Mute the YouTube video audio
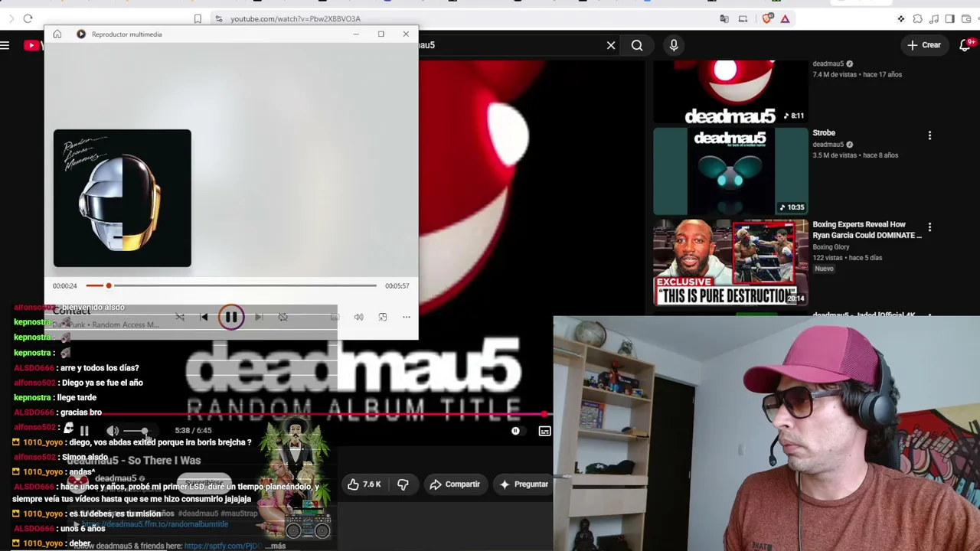Screen dimensions: 980x551 point(113,431)
